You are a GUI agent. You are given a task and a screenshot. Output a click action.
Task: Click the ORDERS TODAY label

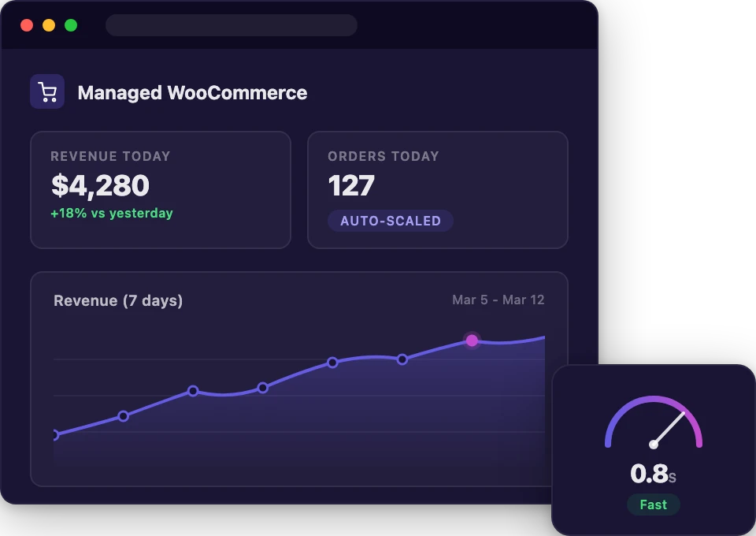click(384, 156)
